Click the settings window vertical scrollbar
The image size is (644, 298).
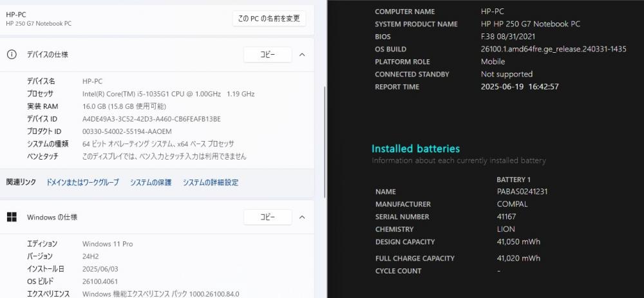coord(325,142)
